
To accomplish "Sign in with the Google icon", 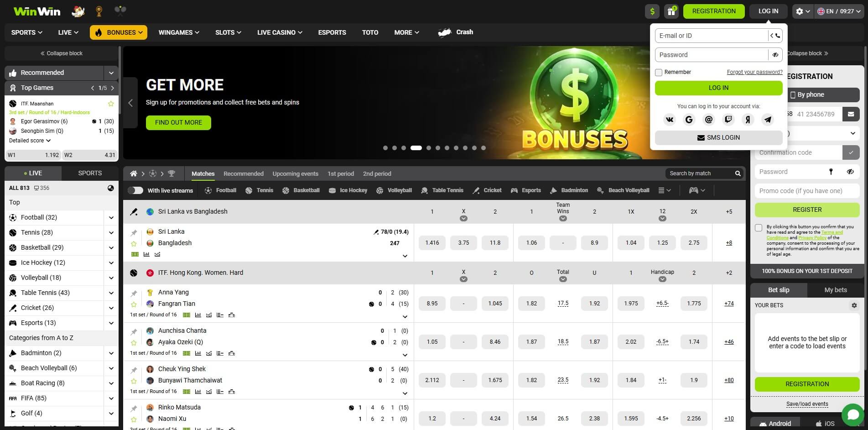I will coord(689,120).
